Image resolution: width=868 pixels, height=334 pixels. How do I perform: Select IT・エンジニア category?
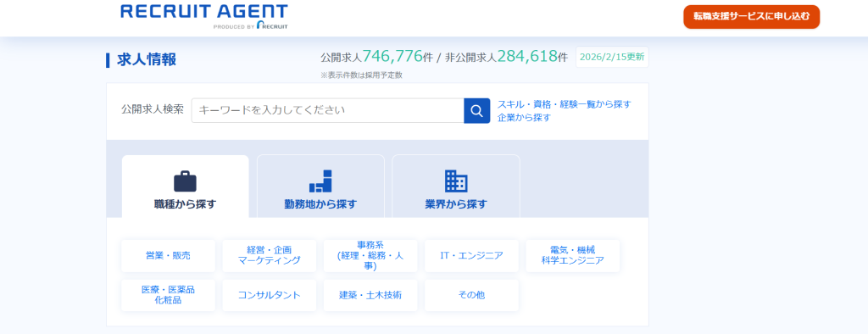[471, 255]
